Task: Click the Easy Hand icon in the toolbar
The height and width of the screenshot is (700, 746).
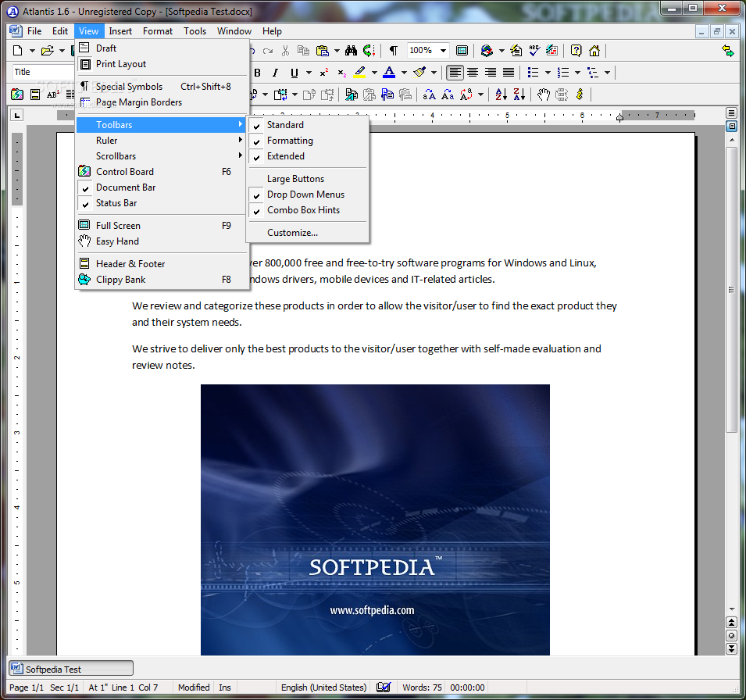Action: 544,95
